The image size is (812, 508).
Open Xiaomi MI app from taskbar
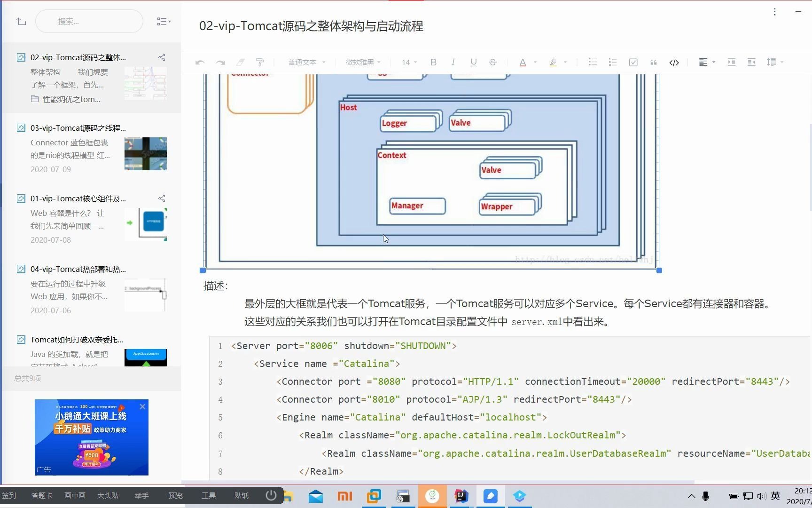(x=345, y=496)
